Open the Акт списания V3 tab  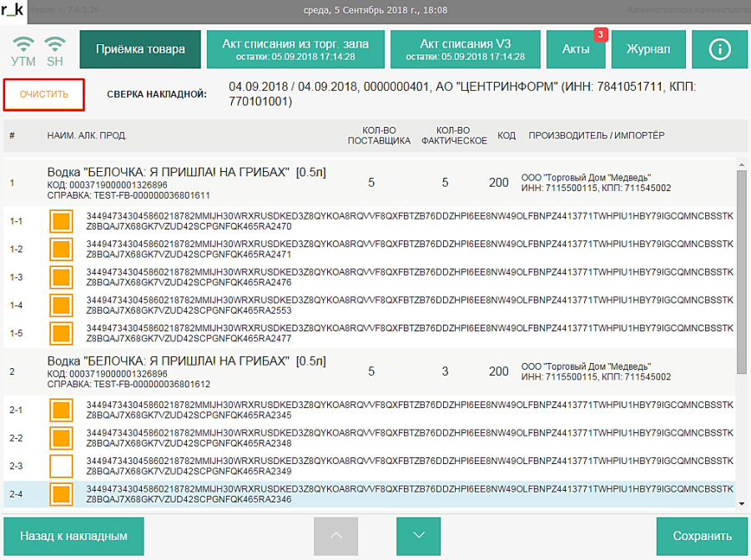coord(465,49)
